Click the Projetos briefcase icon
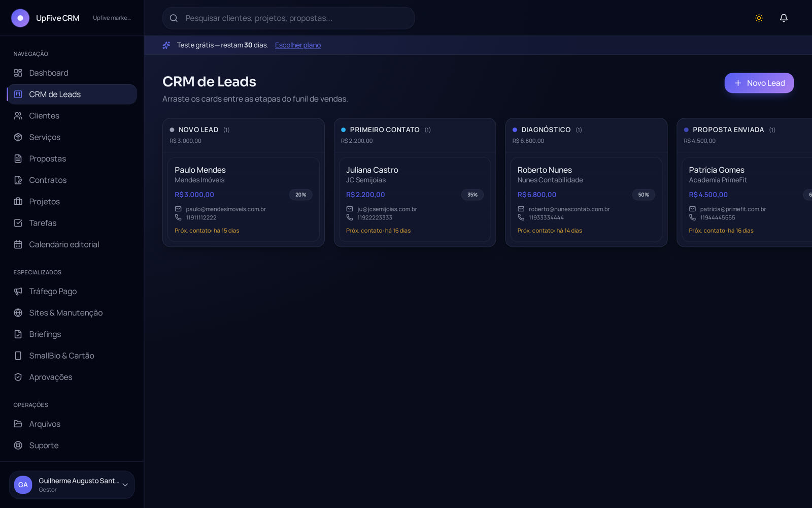The height and width of the screenshot is (508, 812). coord(18,201)
